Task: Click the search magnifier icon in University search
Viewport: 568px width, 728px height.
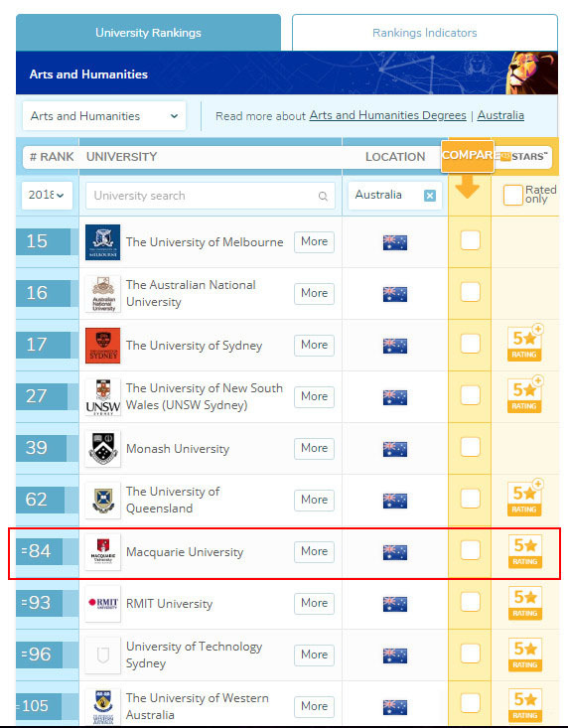Action: tap(323, 196)
